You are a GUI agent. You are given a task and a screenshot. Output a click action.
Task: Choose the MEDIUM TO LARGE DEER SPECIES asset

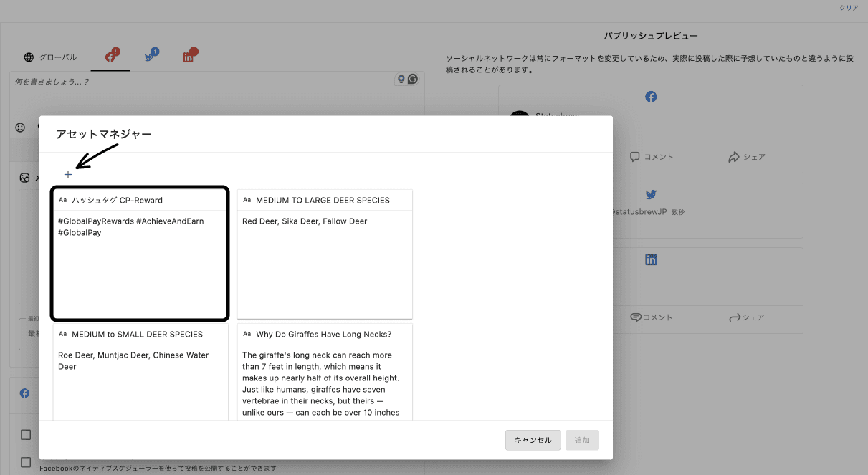(x=325, y=254)
